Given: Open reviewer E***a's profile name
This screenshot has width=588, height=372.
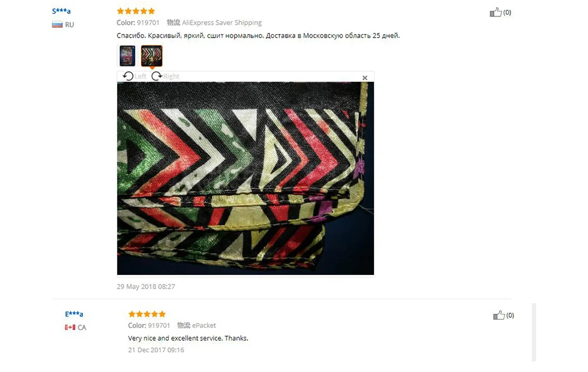Looking at the screenshot, I should (74, 314).
